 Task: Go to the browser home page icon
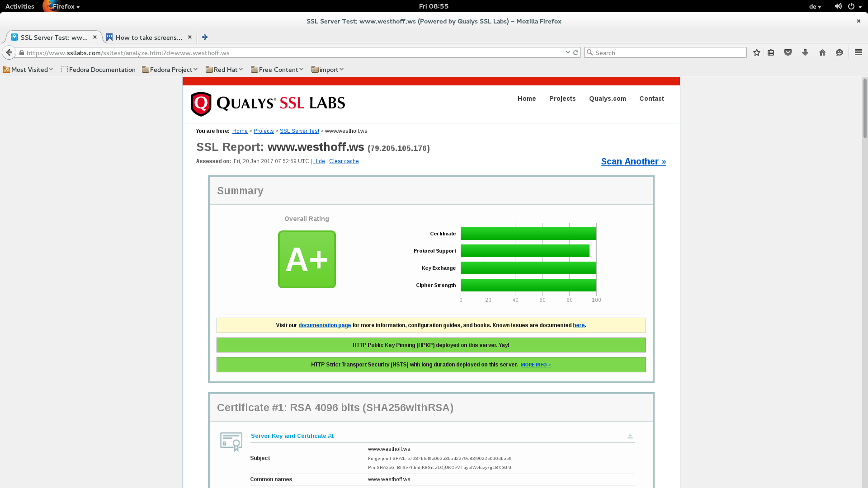pyautogui.click(x=822, y=52)
